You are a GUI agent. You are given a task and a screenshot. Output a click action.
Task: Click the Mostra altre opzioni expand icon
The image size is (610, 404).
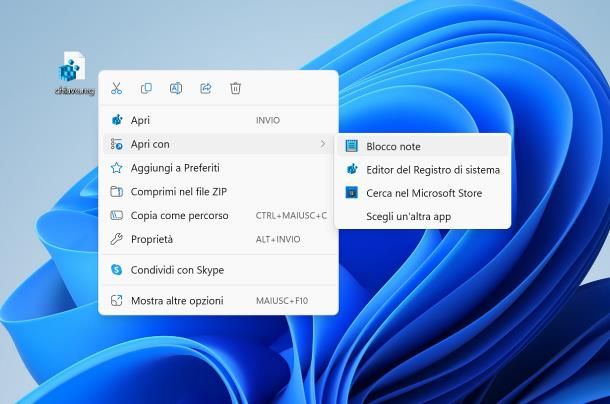point(116,300)
